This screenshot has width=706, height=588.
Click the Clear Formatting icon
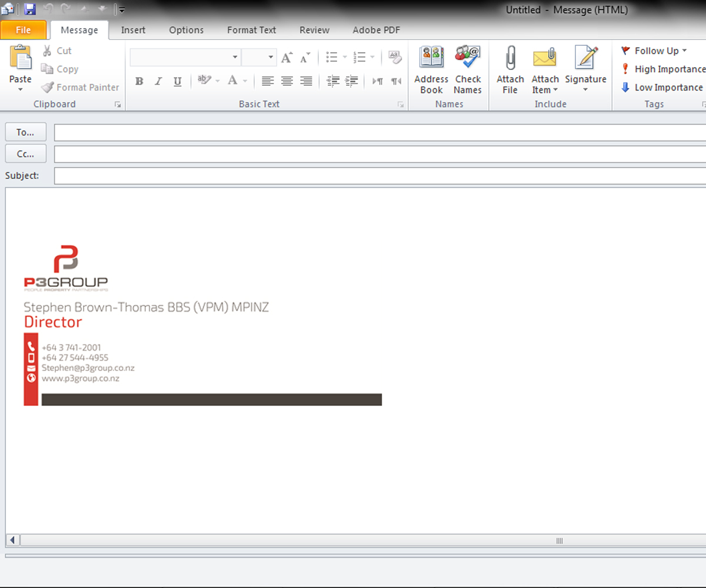point(395,57)
